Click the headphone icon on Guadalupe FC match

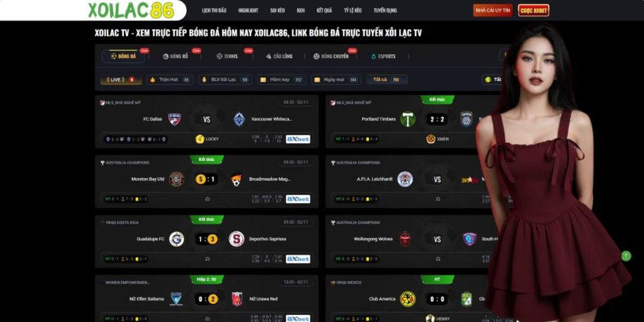(x=208, y=259)
